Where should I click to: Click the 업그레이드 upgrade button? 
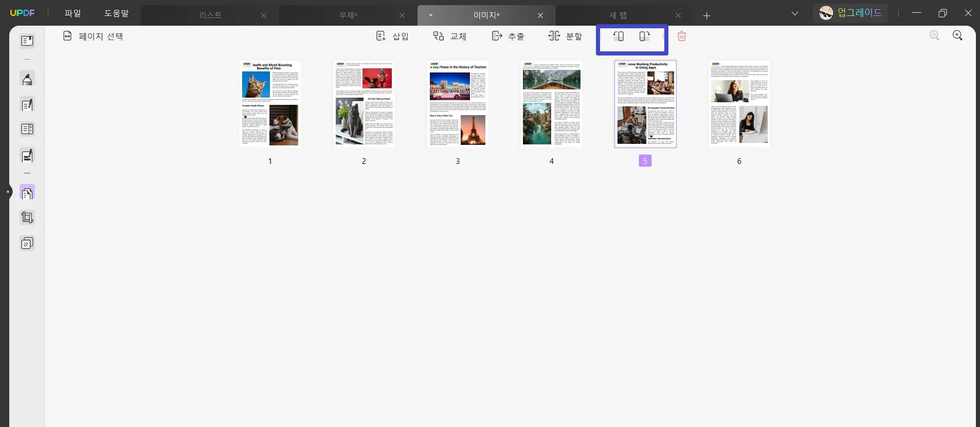pyautogui.click(x=852, y=13)
